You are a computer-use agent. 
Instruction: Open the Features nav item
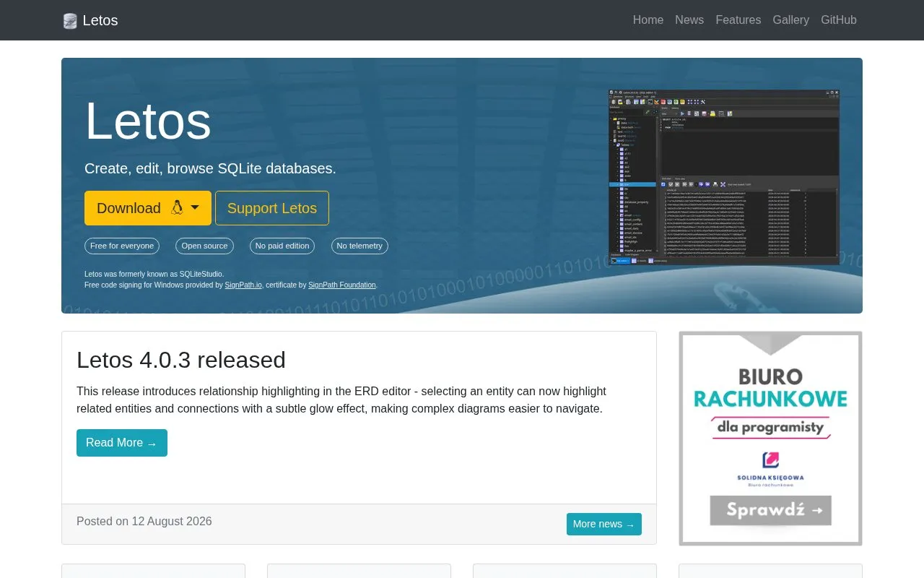point(738,20)
